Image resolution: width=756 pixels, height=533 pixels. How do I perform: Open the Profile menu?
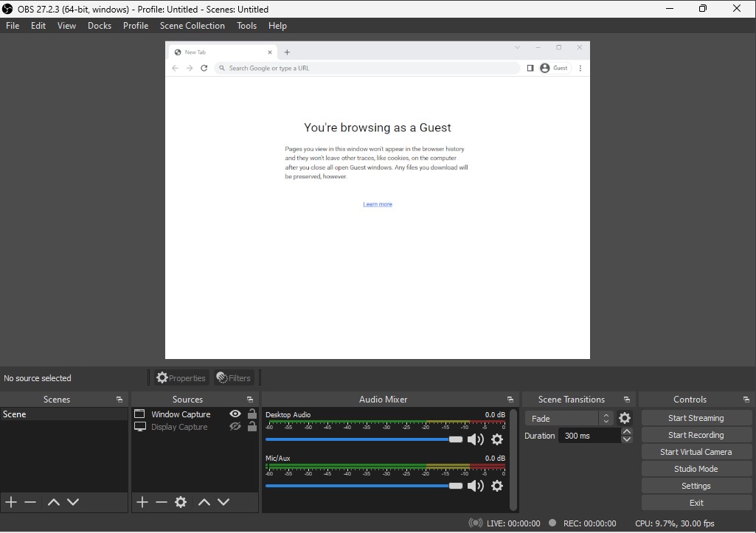click(136, 26)
